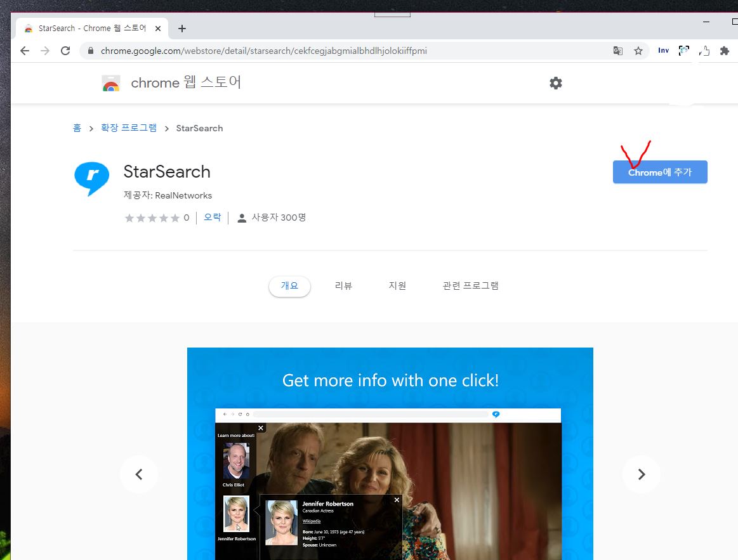The image size is (738, 560).
Task: Go back using browser back arrow
Action: 25,51
